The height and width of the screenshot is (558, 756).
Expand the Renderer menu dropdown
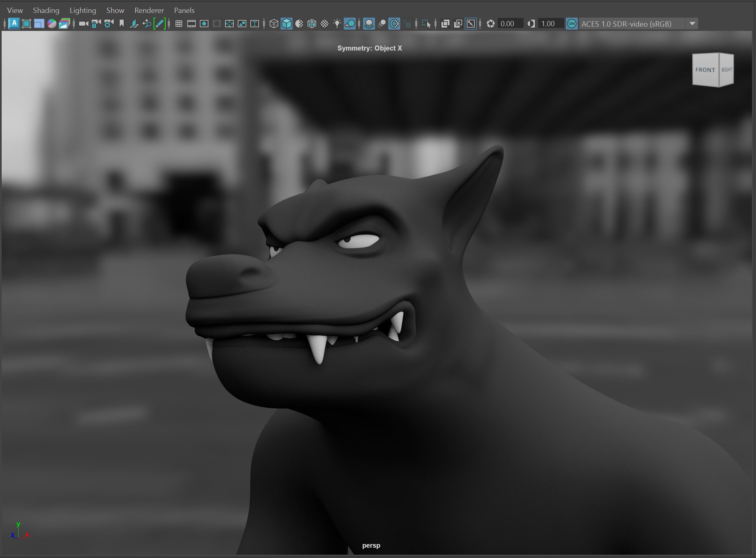[x=148, y=10]
